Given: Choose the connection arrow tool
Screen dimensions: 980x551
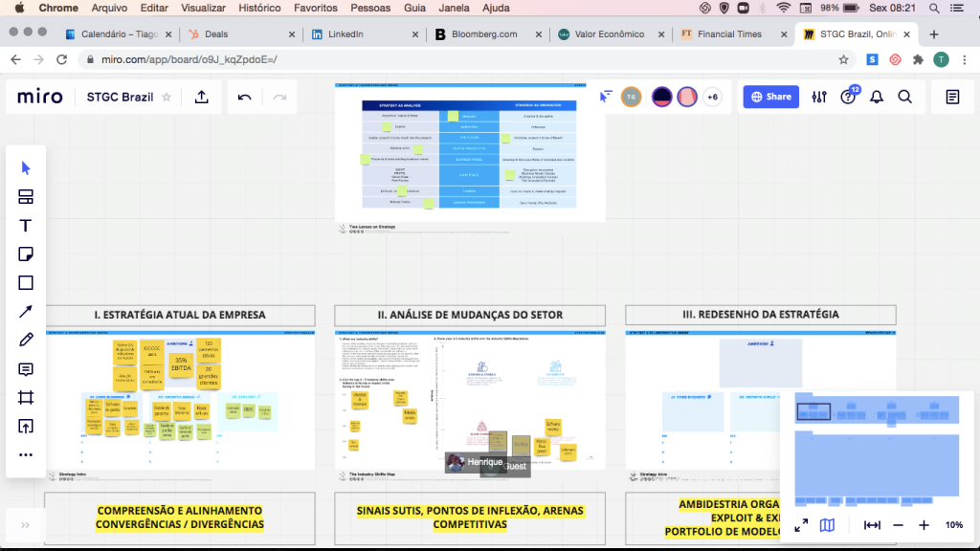Looking at the screenshot, I should tap(26, 312).
